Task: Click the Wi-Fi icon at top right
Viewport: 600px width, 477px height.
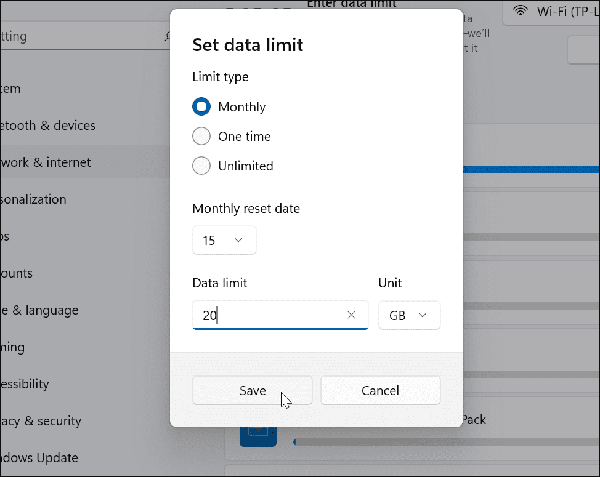Action: tap(521, 12)
